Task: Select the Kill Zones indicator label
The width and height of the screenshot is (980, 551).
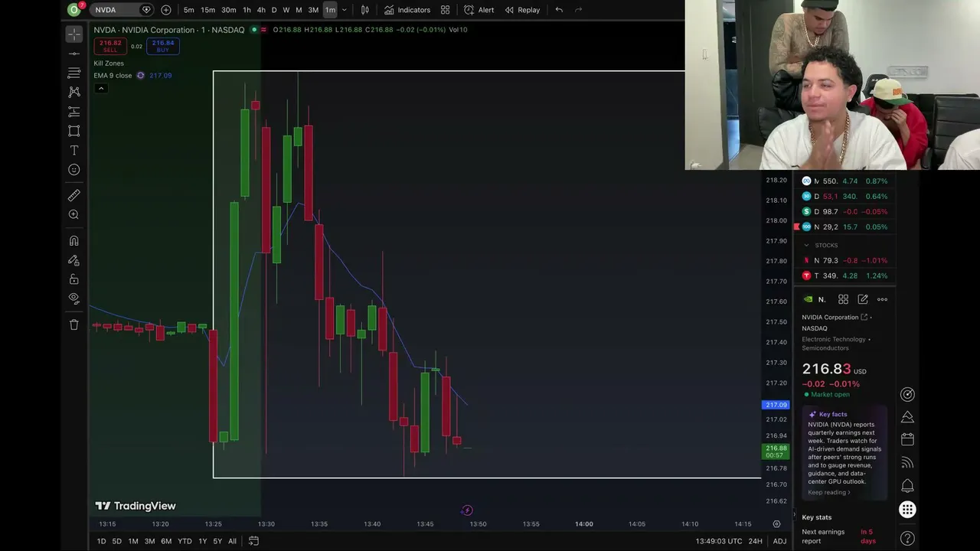Action: [x=109, y=64]
